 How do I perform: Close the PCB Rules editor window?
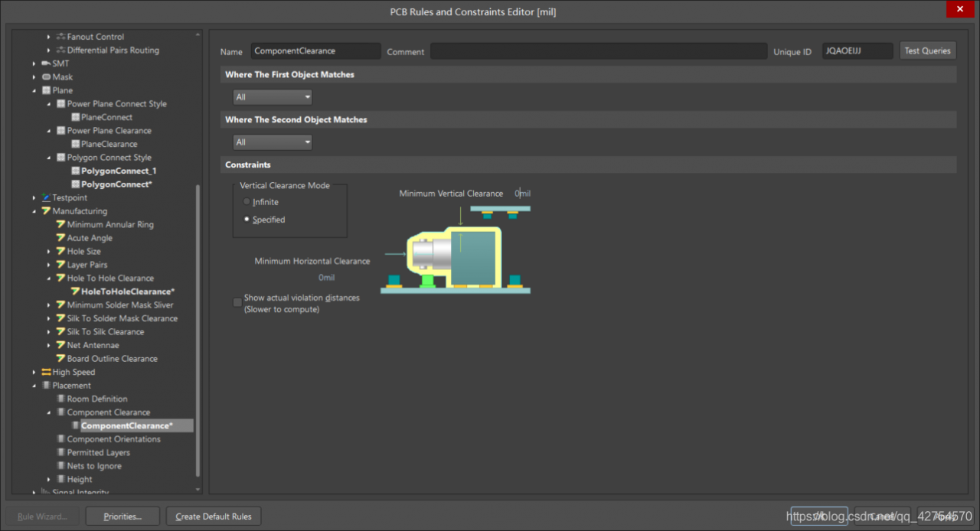pos(959,8)
